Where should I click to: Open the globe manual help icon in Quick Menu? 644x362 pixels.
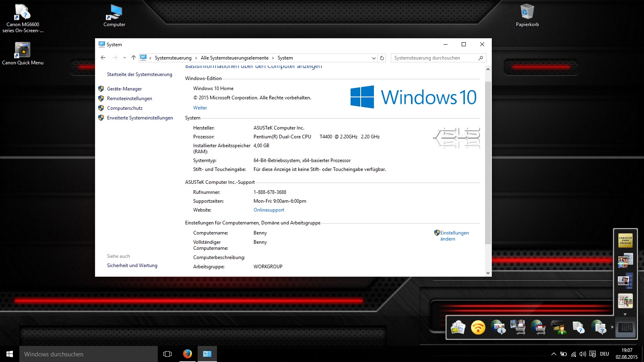tap(599, 327)
